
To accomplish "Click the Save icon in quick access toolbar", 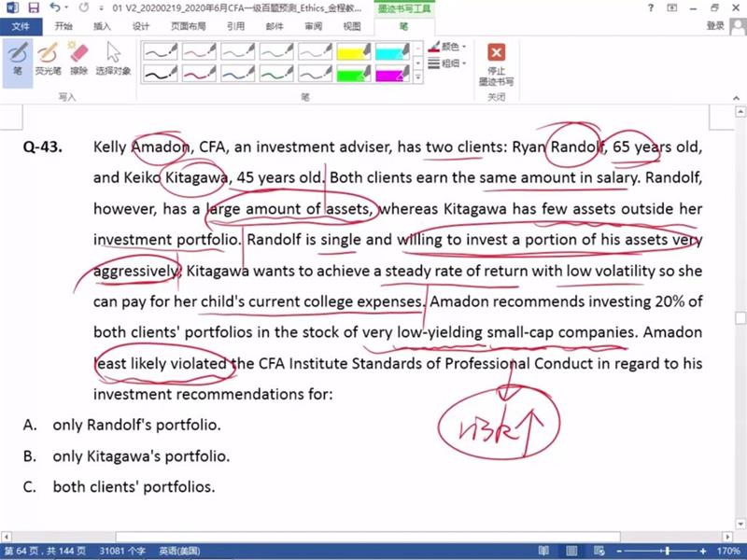I will 33,7.
